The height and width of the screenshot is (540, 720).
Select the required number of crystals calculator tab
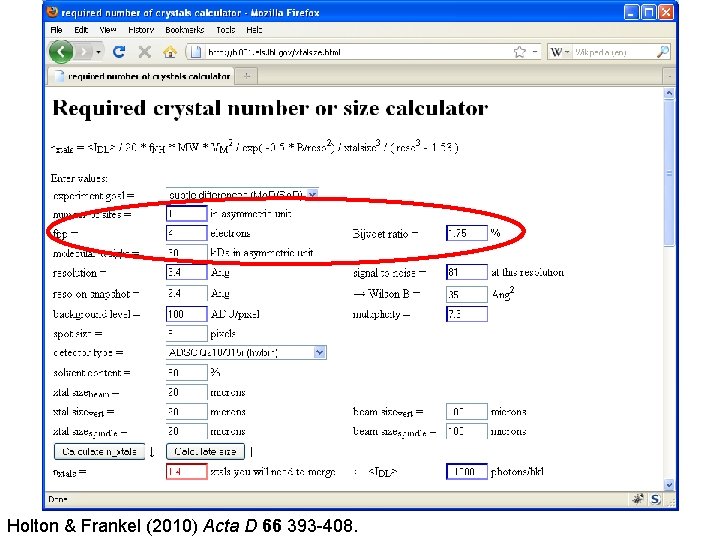point(141,76)
